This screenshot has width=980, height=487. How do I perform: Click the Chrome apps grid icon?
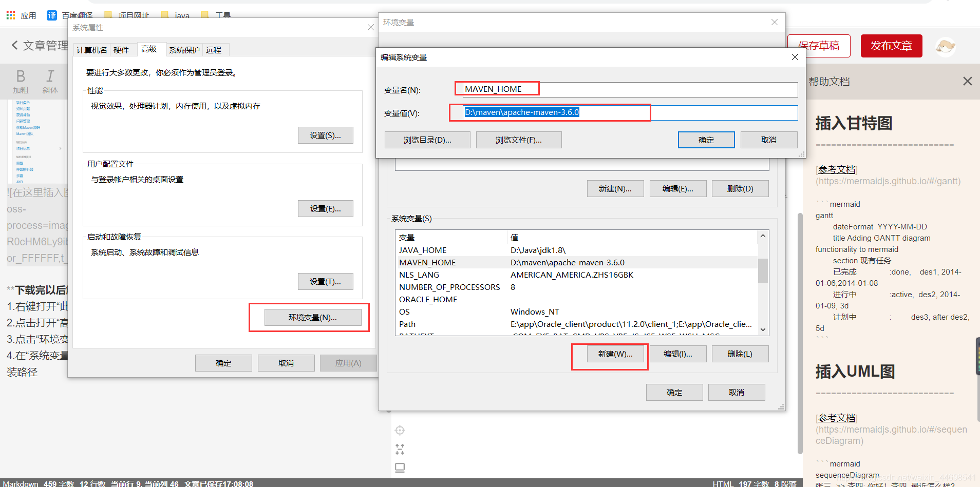coord(11,15)
